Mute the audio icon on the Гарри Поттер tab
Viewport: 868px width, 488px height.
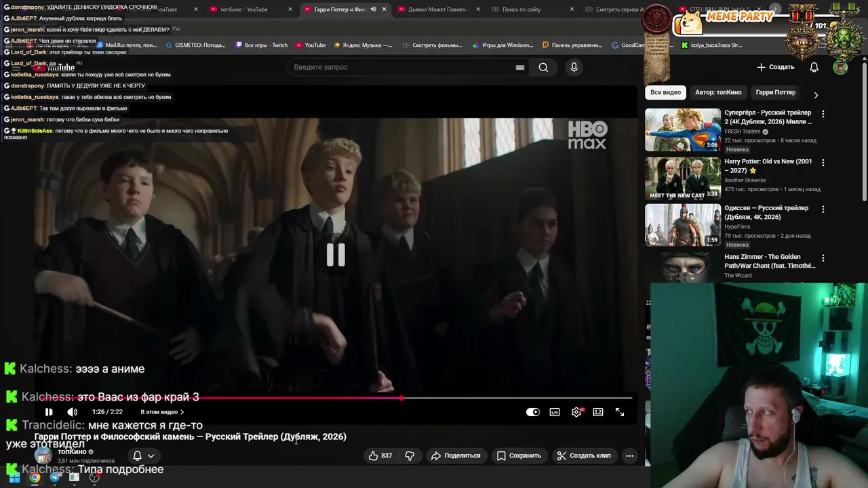(373, 9)
